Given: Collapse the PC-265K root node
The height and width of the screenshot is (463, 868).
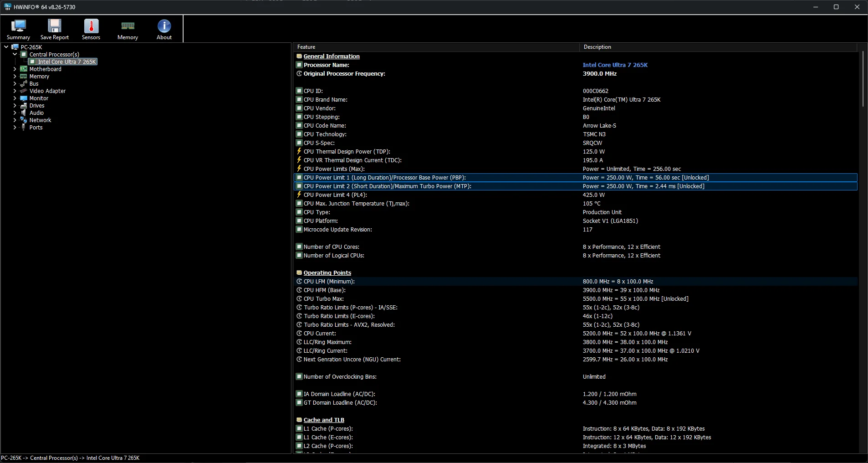Looking at the screenshot, I should [x=6, y=47].
